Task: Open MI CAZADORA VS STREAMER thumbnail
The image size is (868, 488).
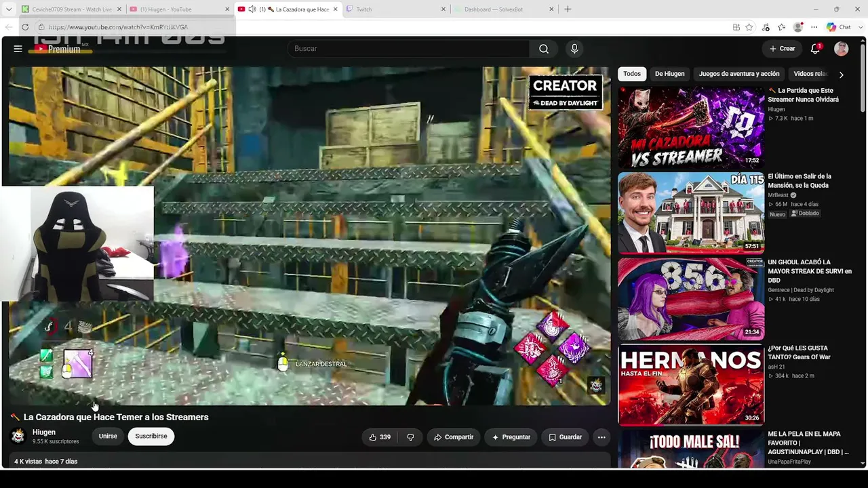Action: 691,127
